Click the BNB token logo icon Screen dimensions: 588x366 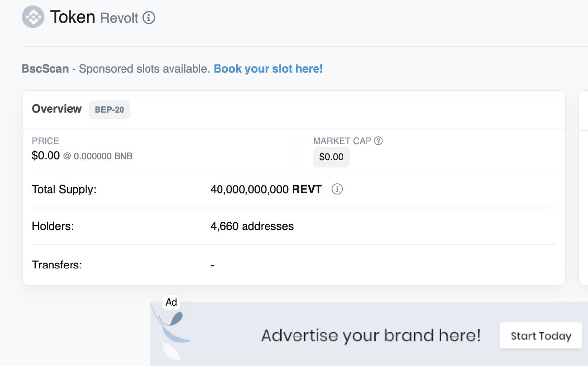(x=32, y=17)
